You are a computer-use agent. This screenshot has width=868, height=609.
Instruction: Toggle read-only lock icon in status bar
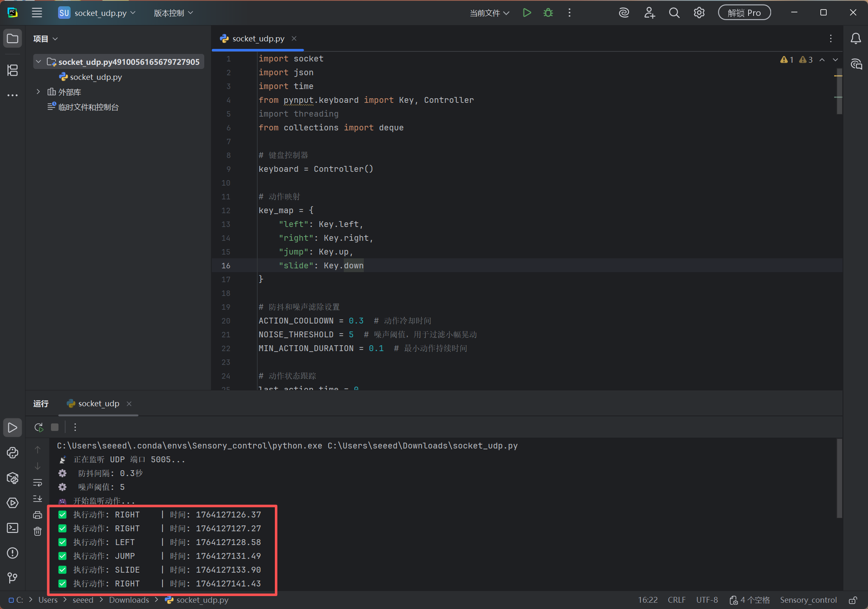click(x=853, y=600)
